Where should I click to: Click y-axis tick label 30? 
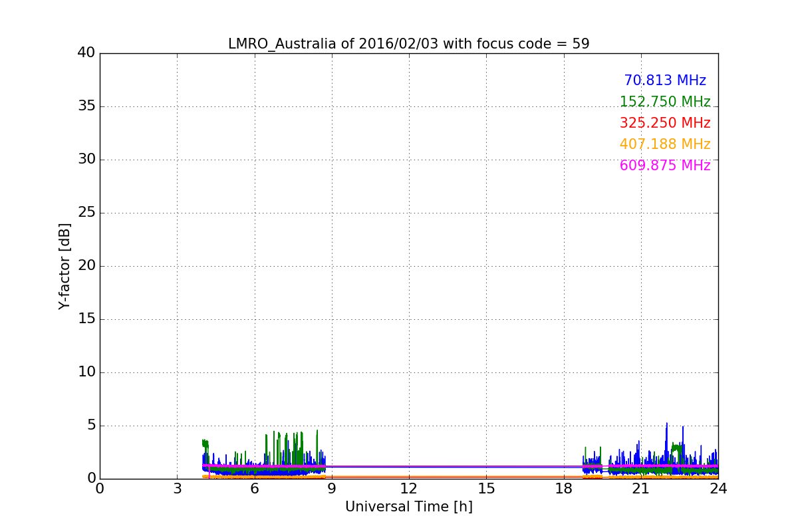click(86, 160)
